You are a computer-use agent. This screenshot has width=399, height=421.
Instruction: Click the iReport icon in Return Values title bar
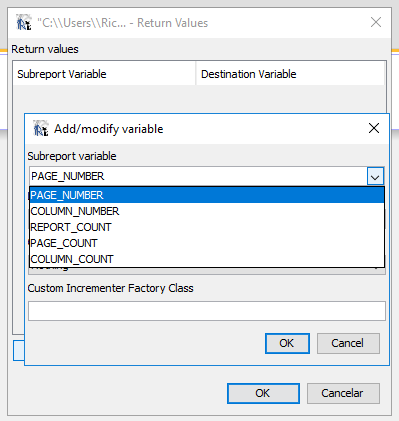[24, 22]
